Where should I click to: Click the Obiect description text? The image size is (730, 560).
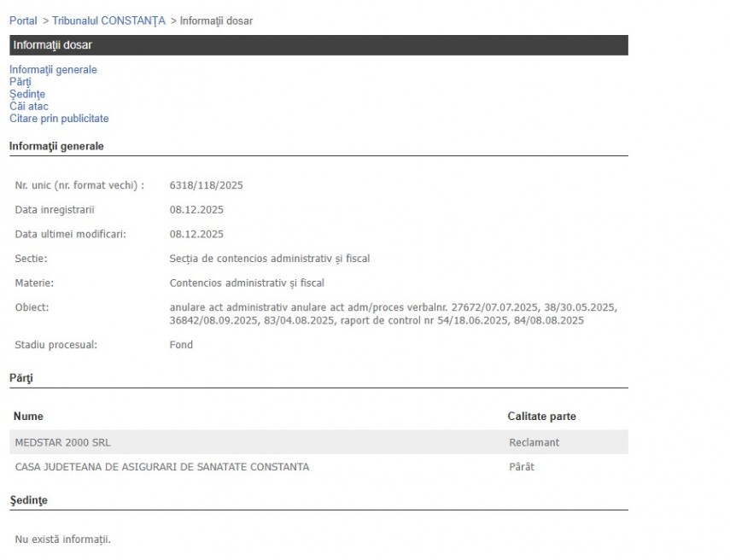393,314
